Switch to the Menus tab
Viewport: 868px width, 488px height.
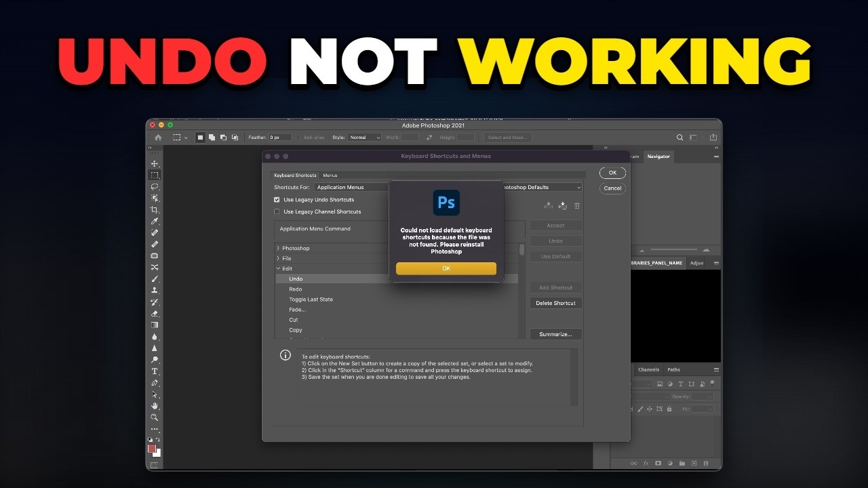click(x=330, y=176)
